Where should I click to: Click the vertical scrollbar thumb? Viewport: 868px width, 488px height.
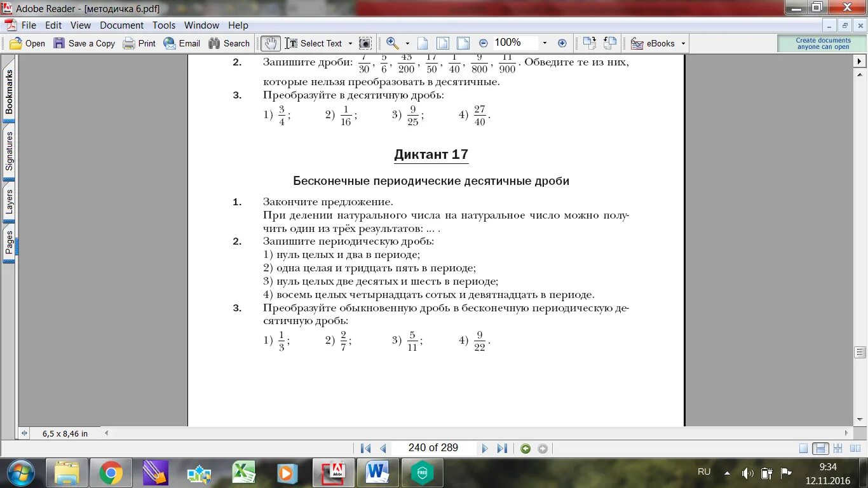click(860, 352)
